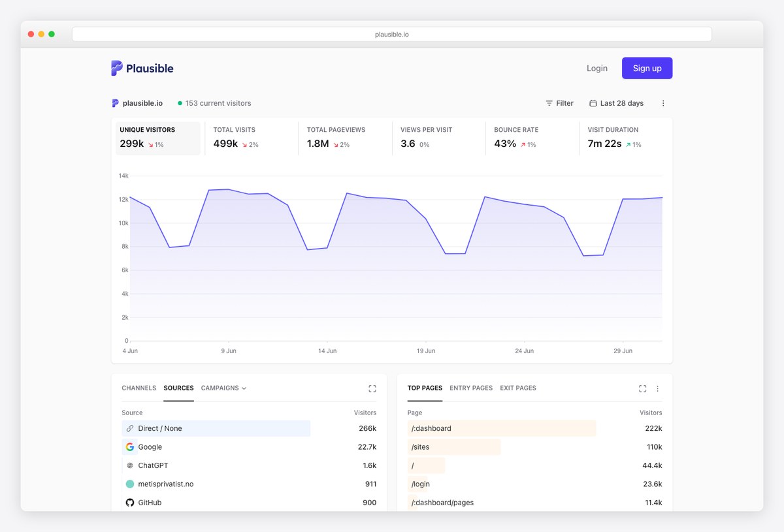Click the 22.7k visitors value
This screenshot has height=532, width=784.
pyautogui.click(x=367, y=447)
